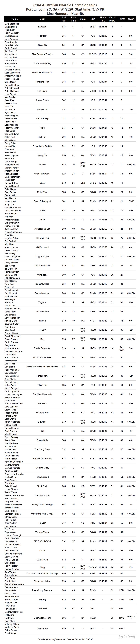Select the "Five Cougars Thanks" boat entry
Image resolution: width=140 pixels, height=644 pixels.
click(x=42, y=54)
